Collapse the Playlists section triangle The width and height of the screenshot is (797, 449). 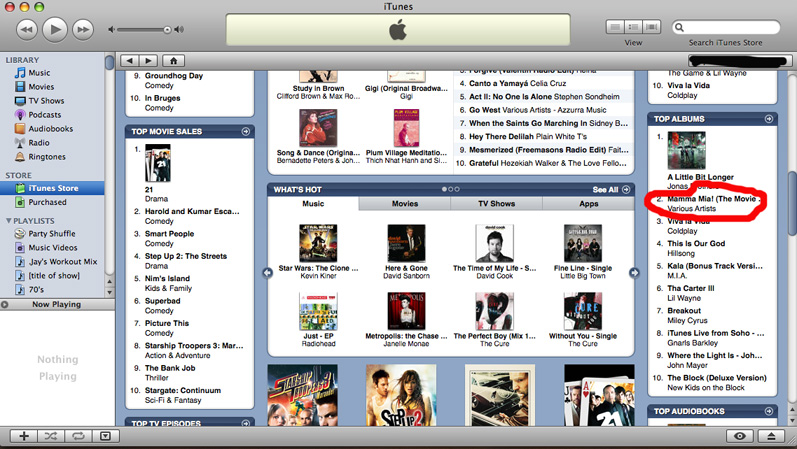click(8, 221)
